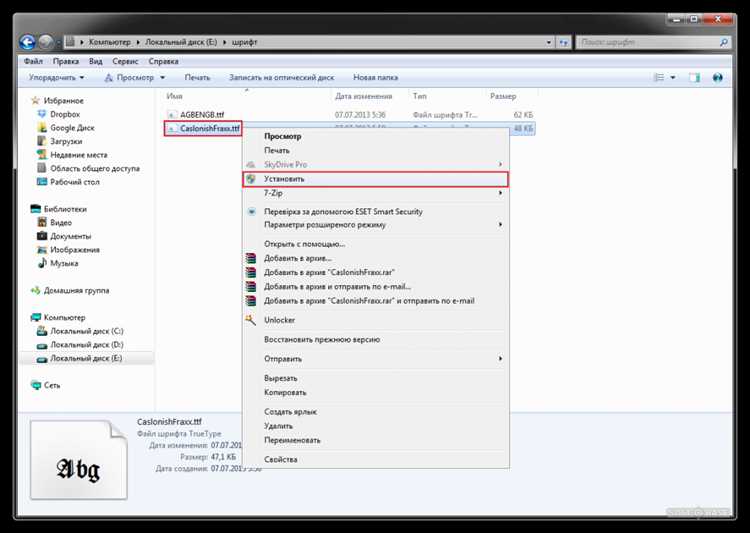Click the Back navigation arrow button
The height and width of the screenshot is (533, 750).
click(x=27, y=42)
